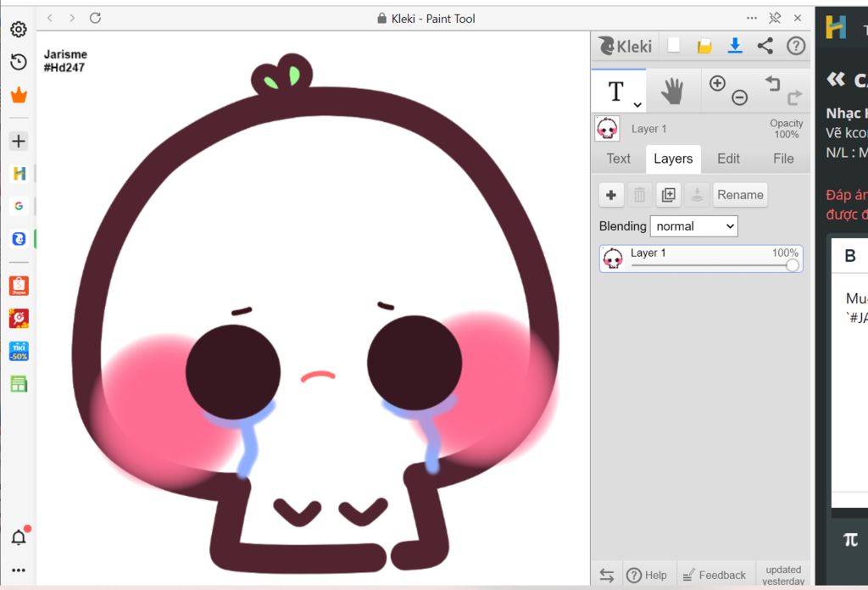Viewport: 868px width, 590px height.
Task: Open the Hoidap247 H shortcut in sidebar
Action: [19, 174]
